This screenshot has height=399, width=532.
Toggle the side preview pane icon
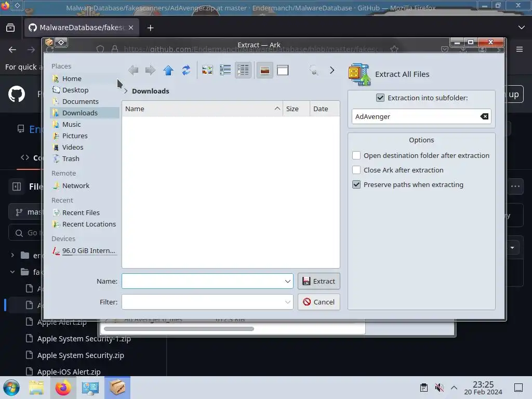283,70
